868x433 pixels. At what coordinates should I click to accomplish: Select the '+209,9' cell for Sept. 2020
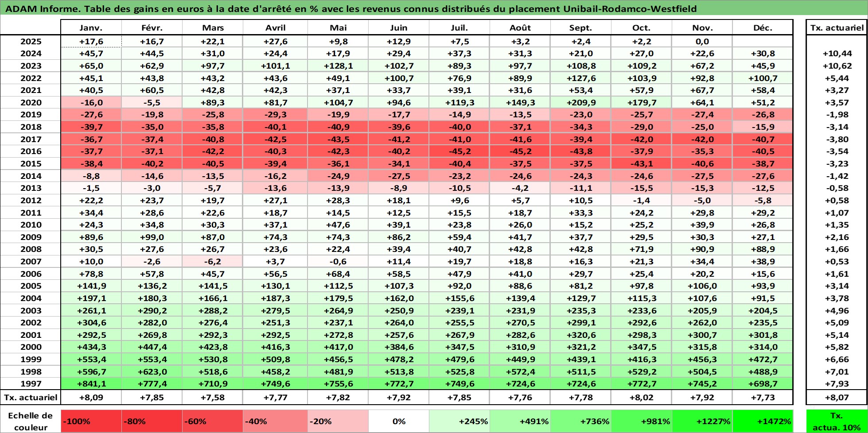tap(581, 102)
